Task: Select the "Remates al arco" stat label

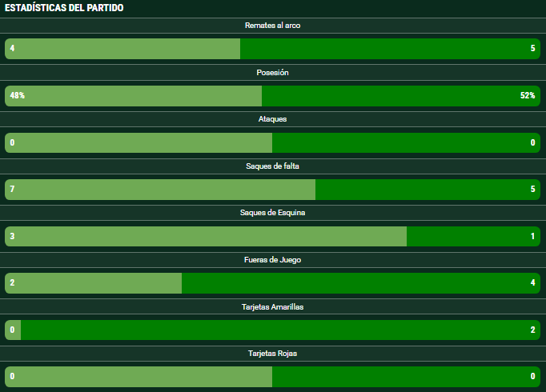Action: pos(272,26)
